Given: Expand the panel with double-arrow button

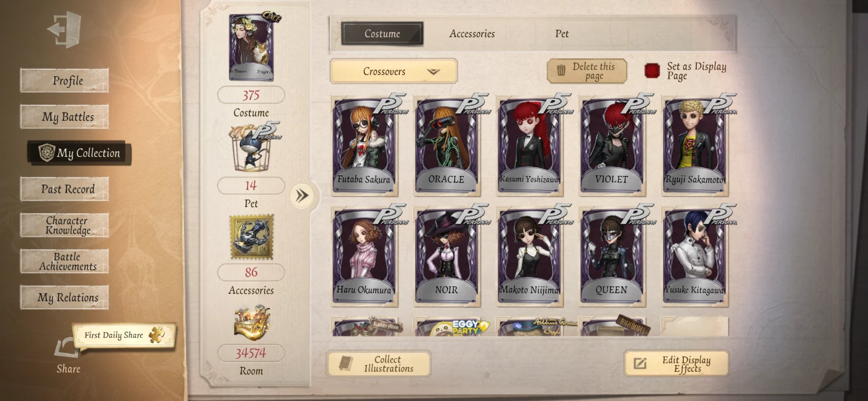Looking at the screenshot, I should click(x=302, y=196).
